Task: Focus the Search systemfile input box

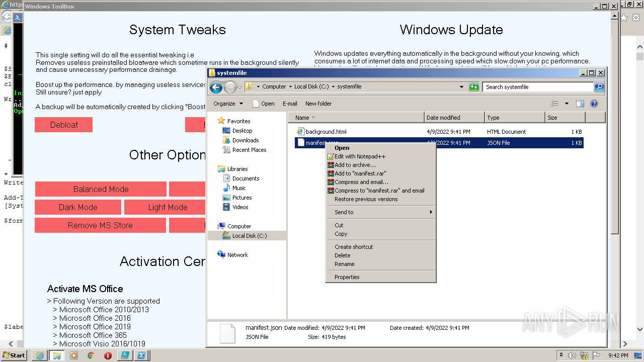Action: click(x=538, y=87)
